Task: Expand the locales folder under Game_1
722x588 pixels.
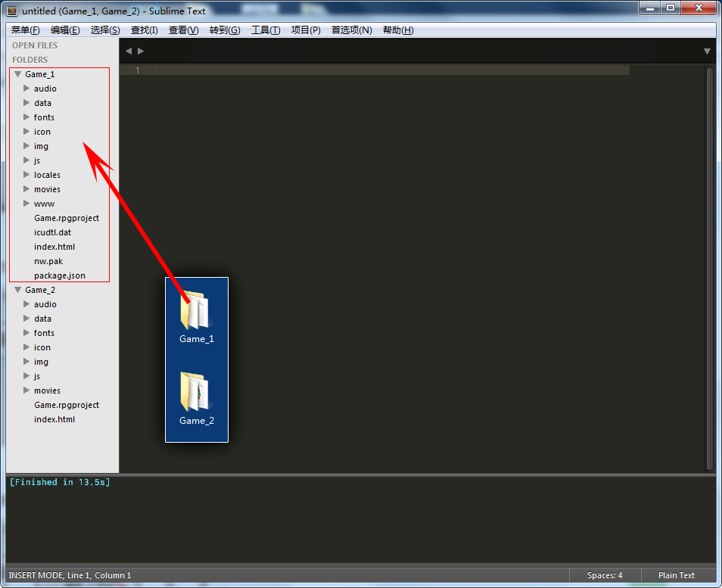Action: pos(26,175)
